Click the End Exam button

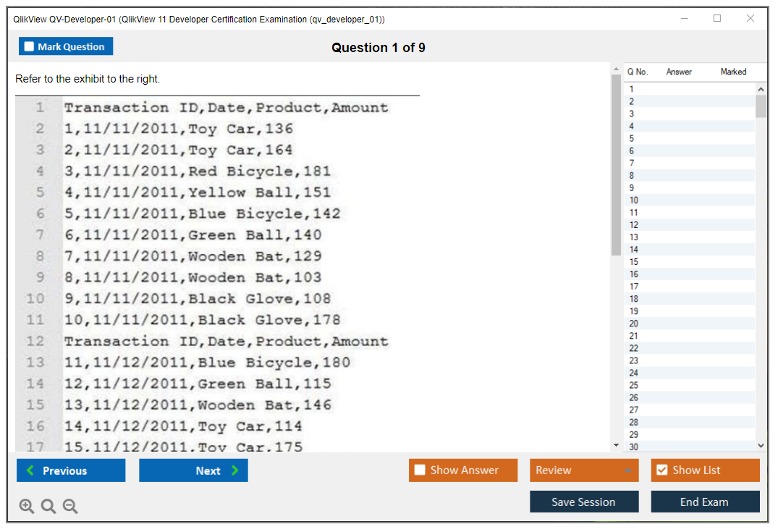pos(705,502)
